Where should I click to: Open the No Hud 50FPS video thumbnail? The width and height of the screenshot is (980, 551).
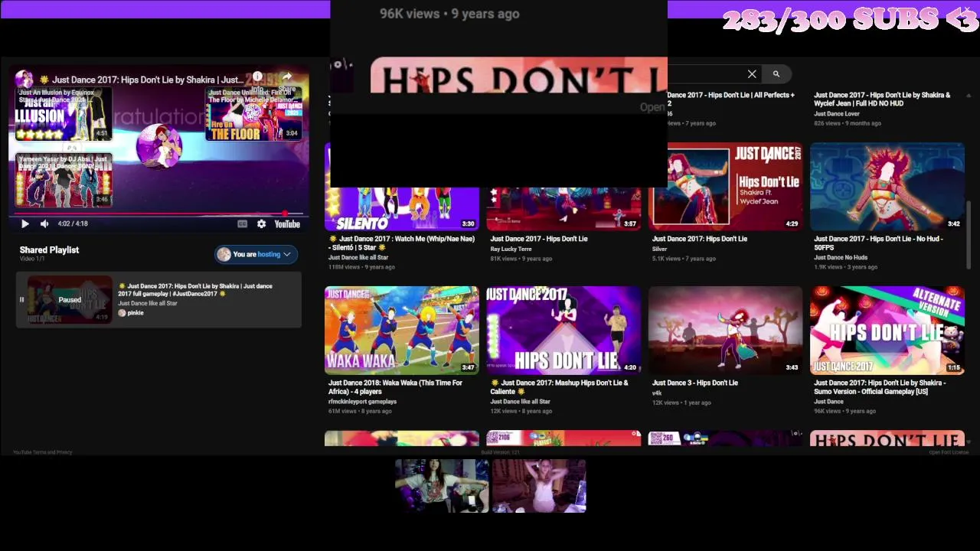887,187
